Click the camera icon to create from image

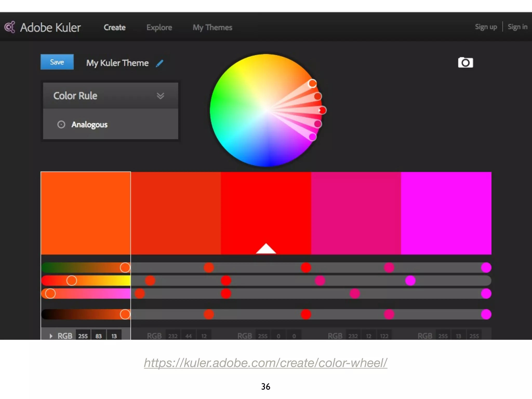click(465, 63)
